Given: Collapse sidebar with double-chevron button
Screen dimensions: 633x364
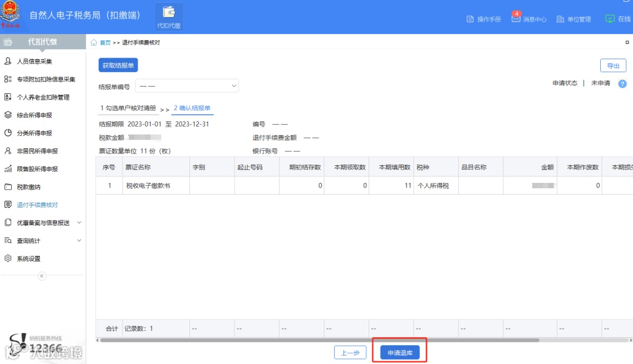Looking at the screenshot, I should coord(42,276).
